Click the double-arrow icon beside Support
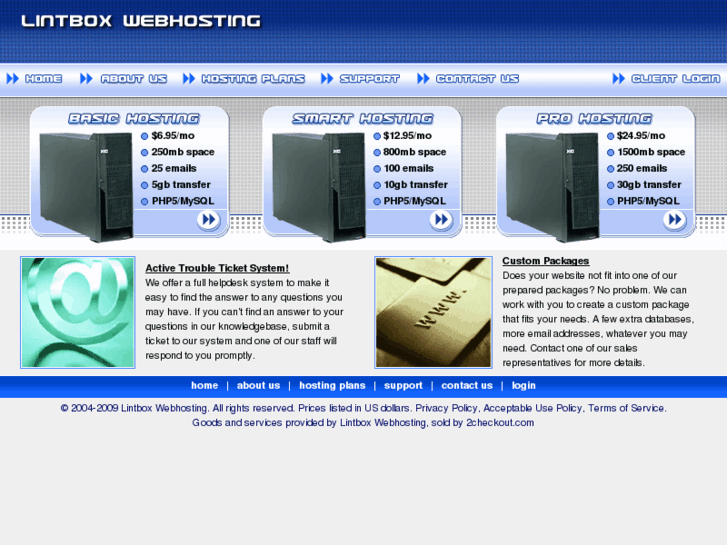The width and height of the screenshot is (727, 545). click(327, 79)
